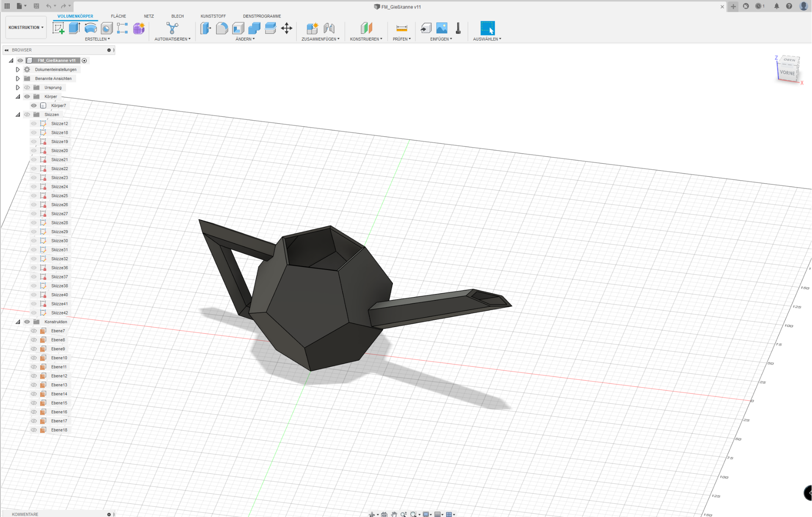Image resolution: width=812 pixels, height=517 pixels.
Task: Select the Combine tool
Action: point(254,28)
